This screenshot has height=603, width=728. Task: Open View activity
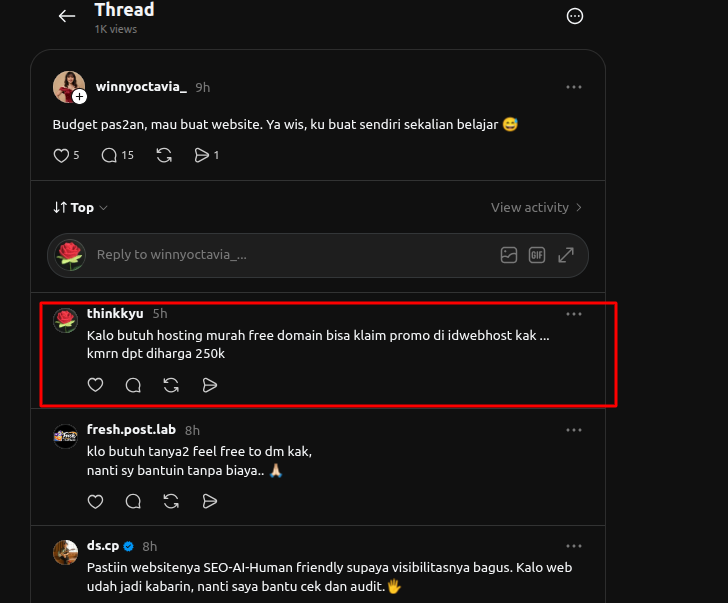click(x=536, y=207)
